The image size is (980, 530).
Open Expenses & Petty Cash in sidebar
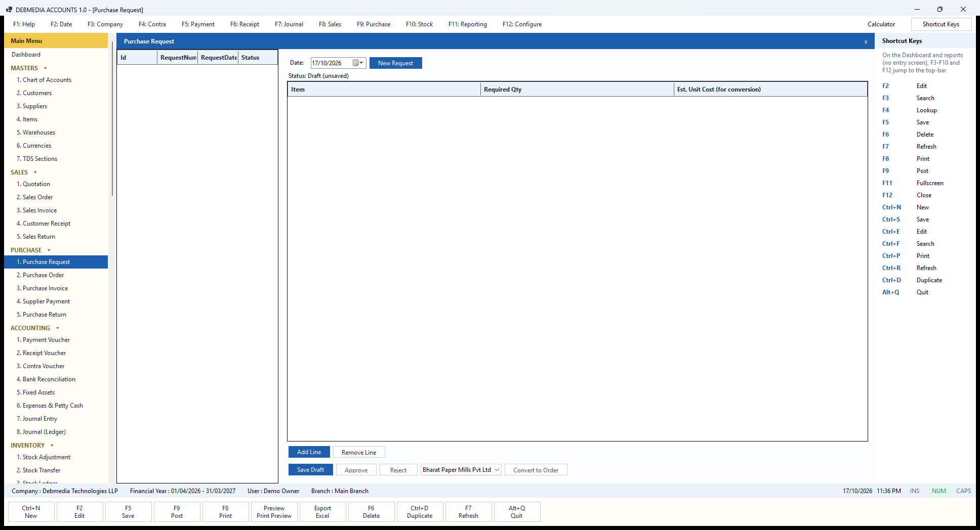coord(56,406)
